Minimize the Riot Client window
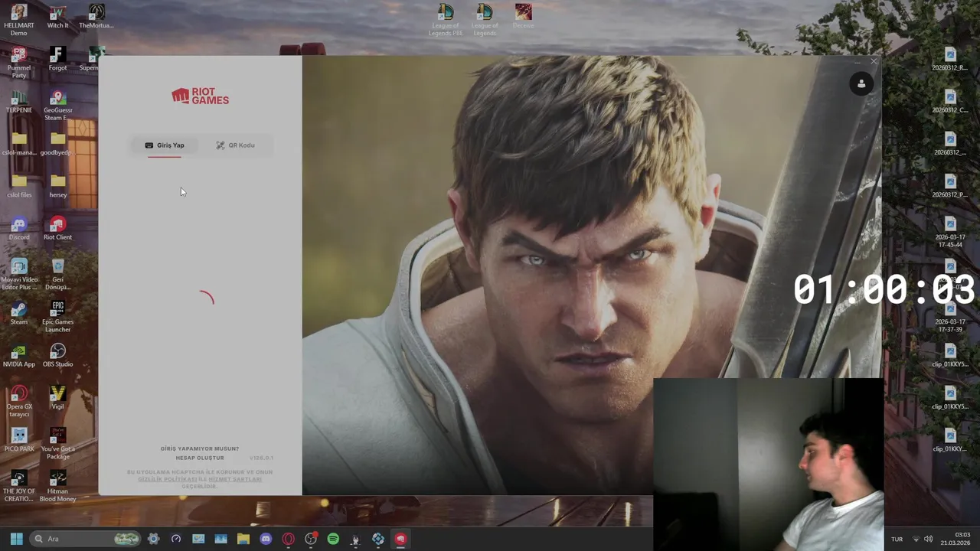The image size is (980, 551). point(857,62)
